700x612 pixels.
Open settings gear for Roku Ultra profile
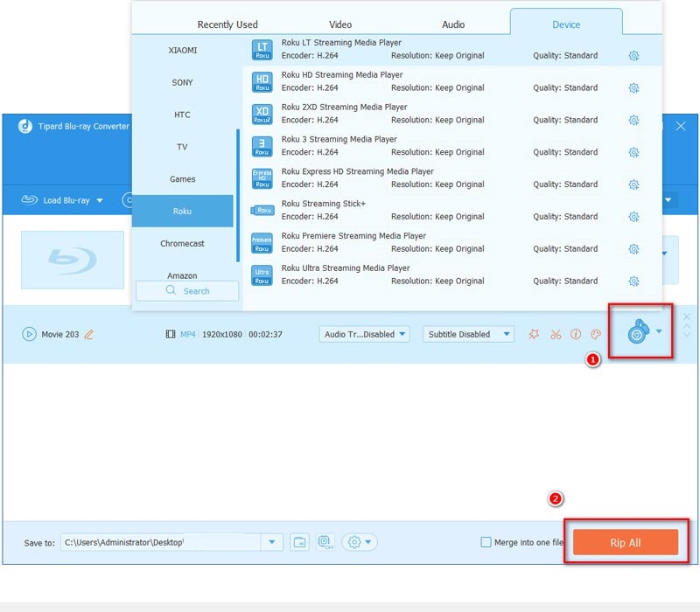633,281
